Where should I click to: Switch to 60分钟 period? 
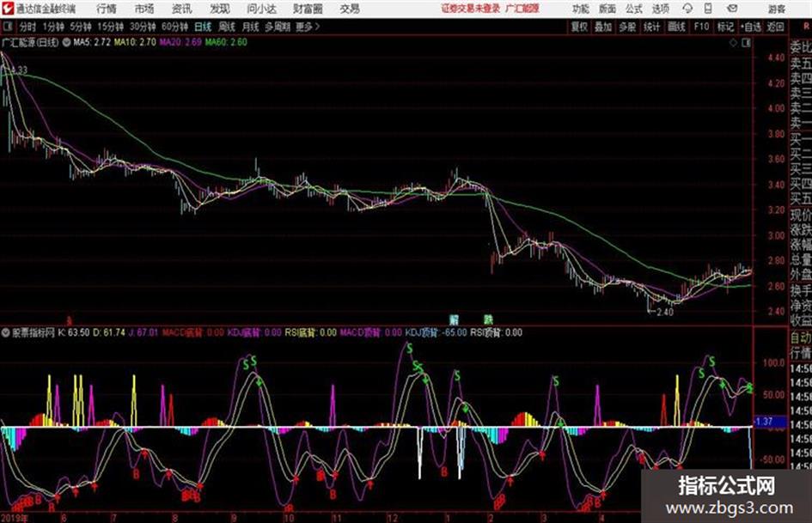tap(174, 27)
